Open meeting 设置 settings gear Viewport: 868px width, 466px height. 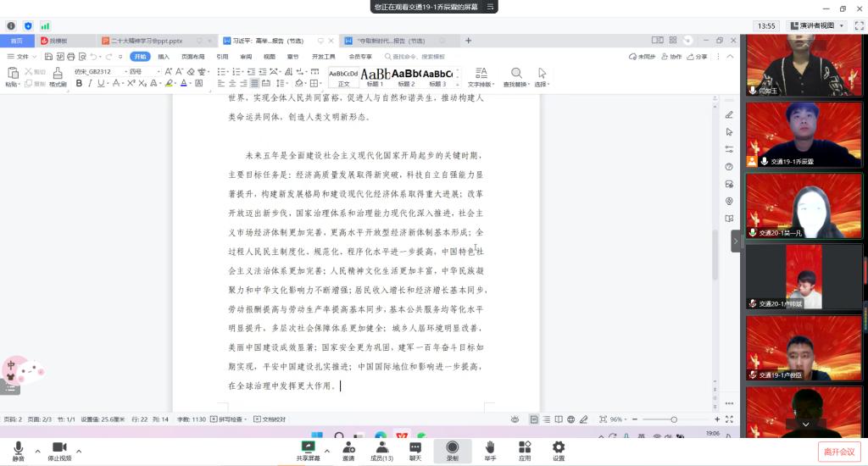[x=559, y=448]
